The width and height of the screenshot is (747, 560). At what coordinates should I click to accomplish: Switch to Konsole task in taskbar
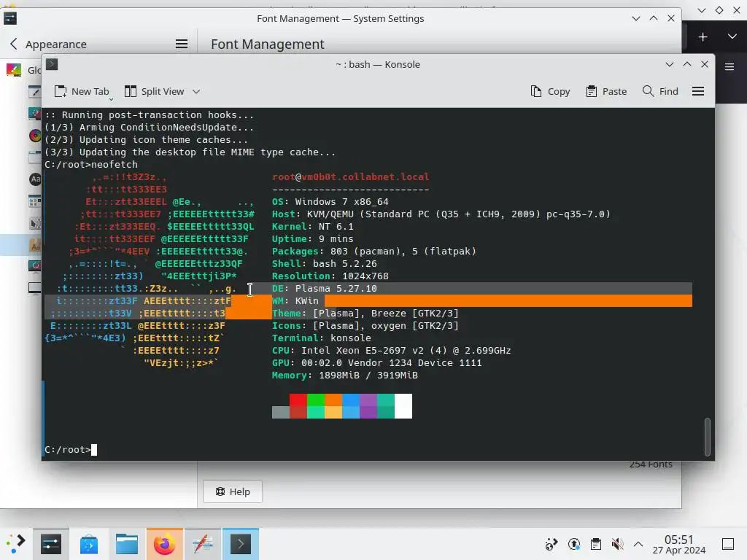pyautogui.click(x=241, y=544)
